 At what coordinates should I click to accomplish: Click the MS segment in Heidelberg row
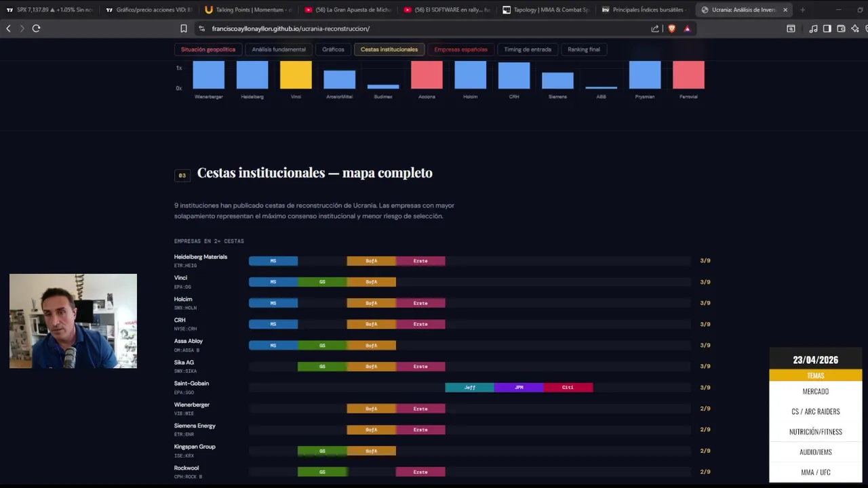273,261
